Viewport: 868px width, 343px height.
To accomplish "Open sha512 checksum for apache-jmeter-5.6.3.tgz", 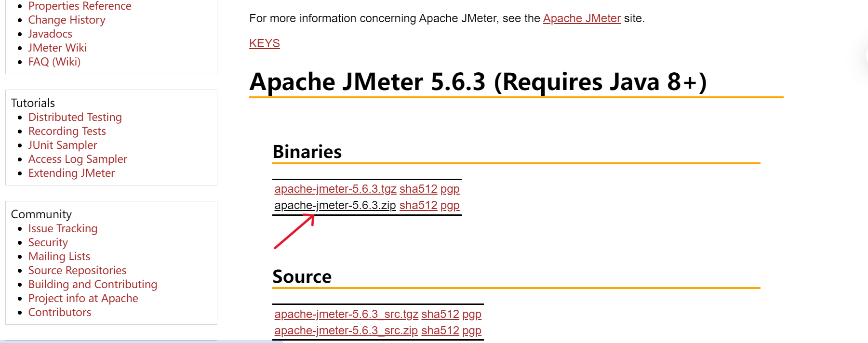I will tap(418, 189).
